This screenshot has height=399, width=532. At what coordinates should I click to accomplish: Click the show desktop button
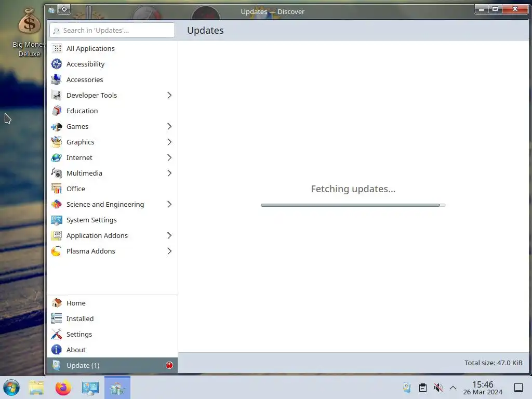pyautogui.click(x=518, y=388)
